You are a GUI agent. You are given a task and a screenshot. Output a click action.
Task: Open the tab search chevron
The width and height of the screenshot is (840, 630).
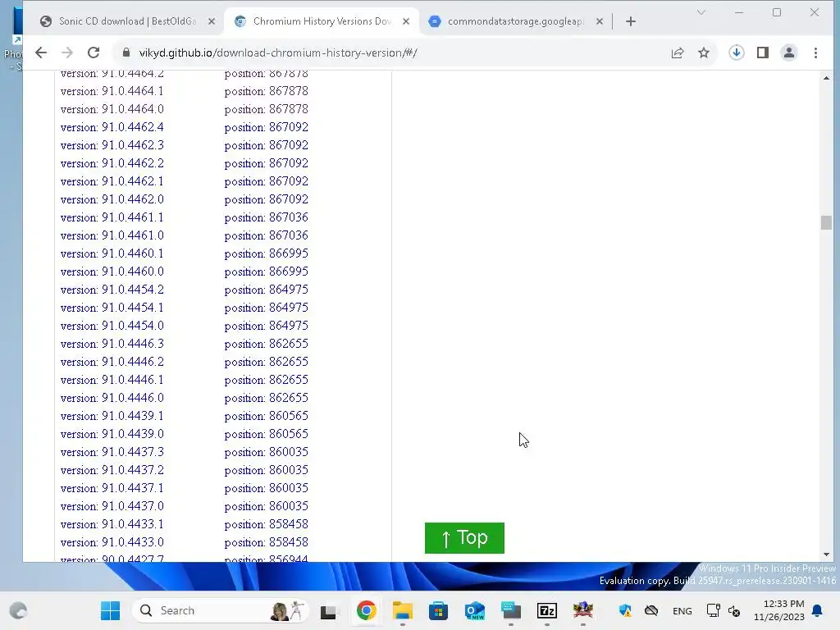(701, 12)
